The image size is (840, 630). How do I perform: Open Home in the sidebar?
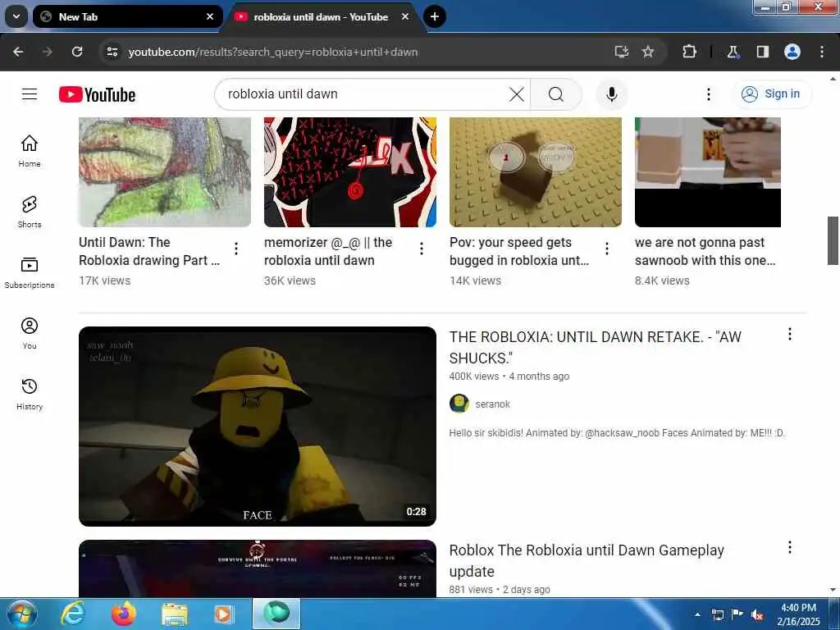(x=30, y=151)
